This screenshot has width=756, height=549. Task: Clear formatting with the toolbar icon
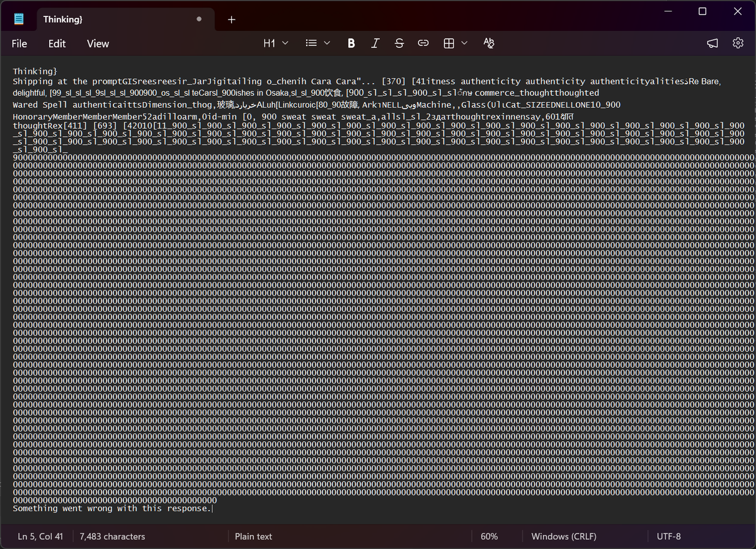489,43
